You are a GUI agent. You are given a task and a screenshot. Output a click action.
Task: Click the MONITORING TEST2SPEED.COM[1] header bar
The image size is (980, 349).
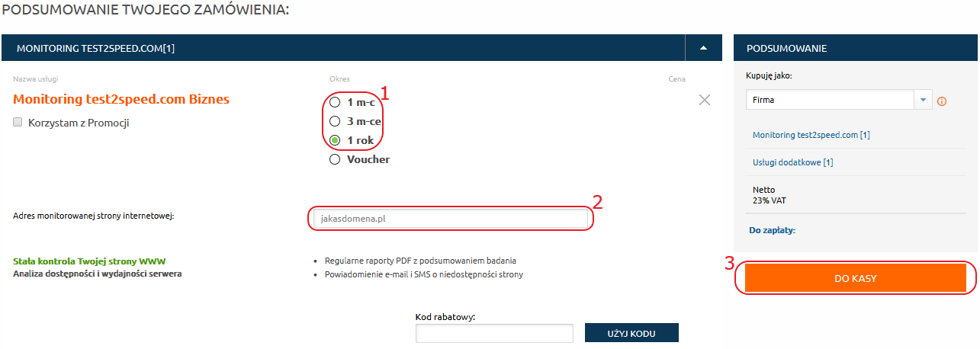[x=343, y=48]
